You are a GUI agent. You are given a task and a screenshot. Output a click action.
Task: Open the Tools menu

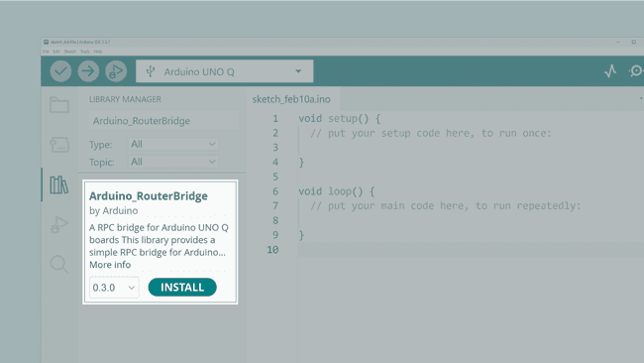84,52
